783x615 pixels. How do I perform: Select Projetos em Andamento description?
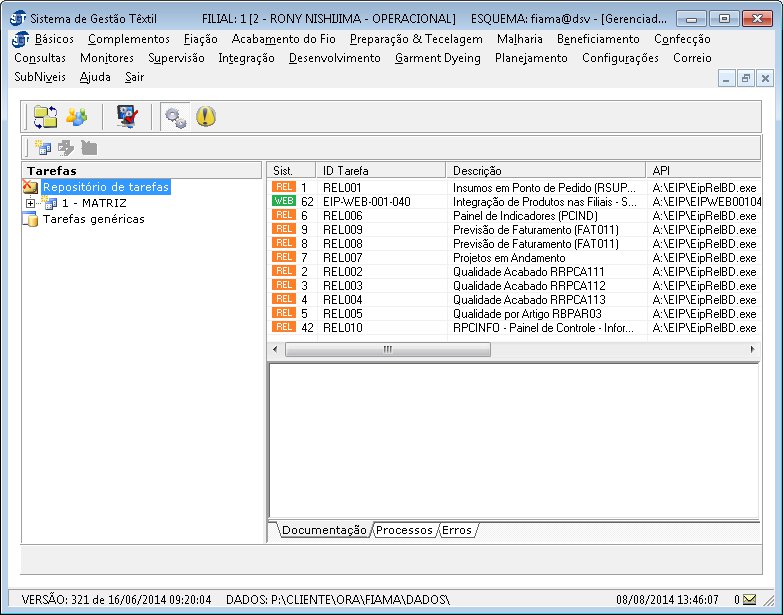(x=509, y=258)
